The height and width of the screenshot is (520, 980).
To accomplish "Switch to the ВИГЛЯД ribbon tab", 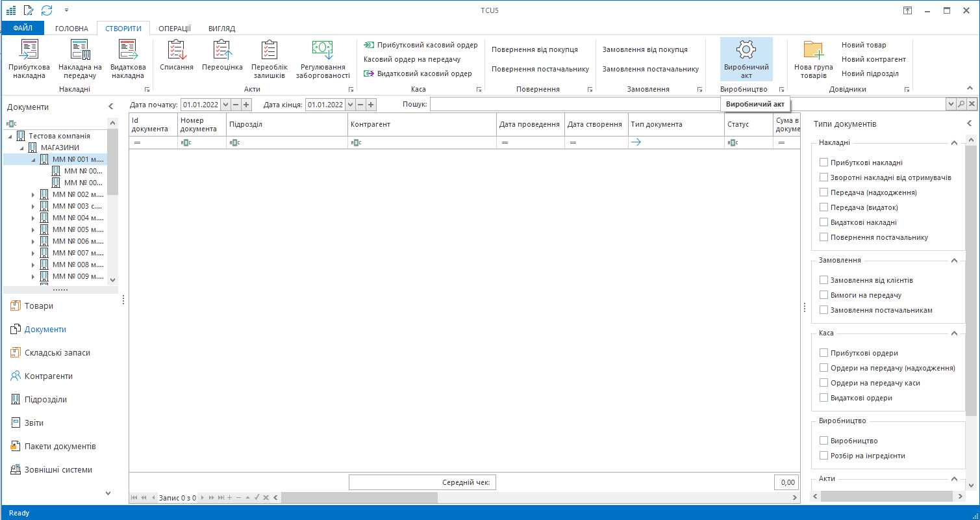I will tap(222, 29).
